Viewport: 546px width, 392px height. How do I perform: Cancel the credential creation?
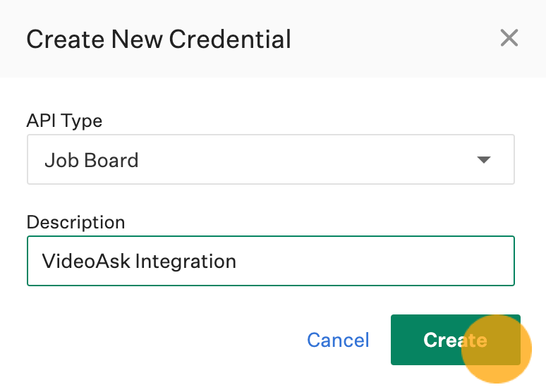(x=338, y=340)
